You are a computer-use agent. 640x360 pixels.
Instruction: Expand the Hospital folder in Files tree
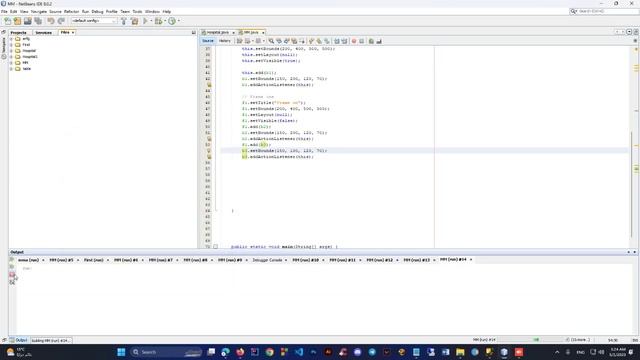11,51
